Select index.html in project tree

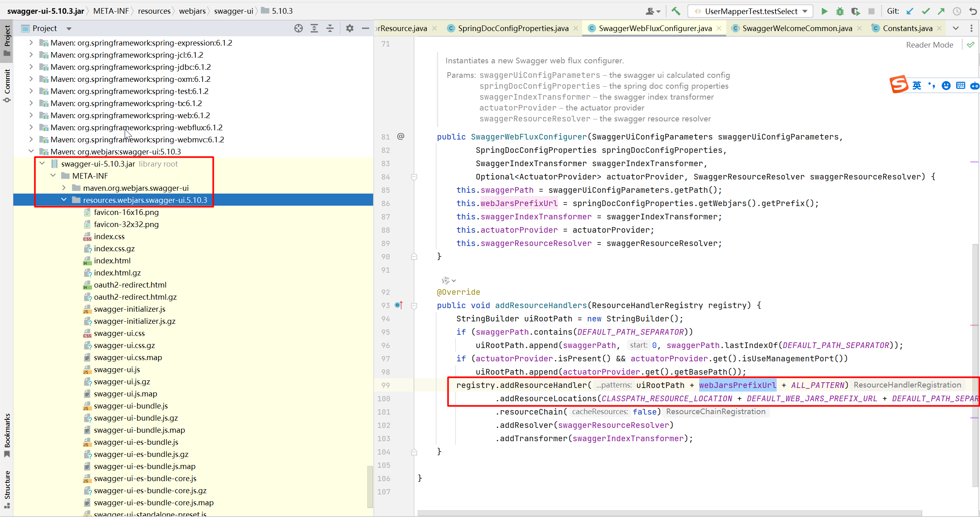coord(112,261)
